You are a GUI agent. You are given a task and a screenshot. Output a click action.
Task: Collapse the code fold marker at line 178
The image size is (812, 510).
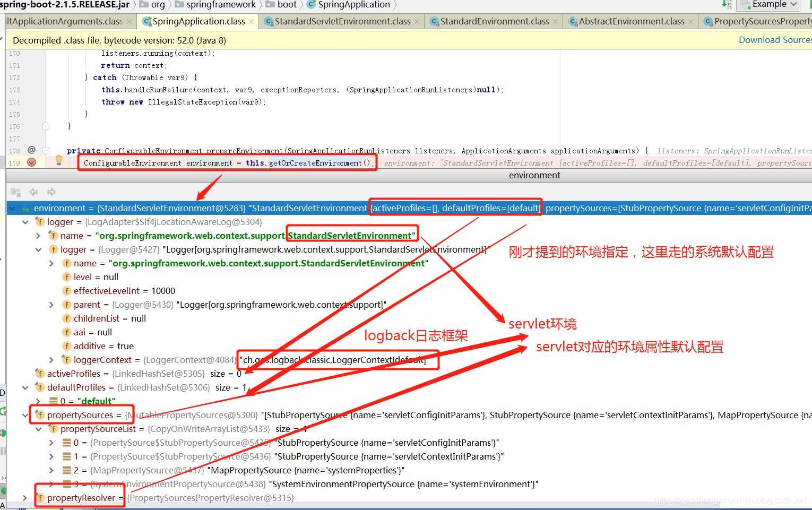(46, 150)
